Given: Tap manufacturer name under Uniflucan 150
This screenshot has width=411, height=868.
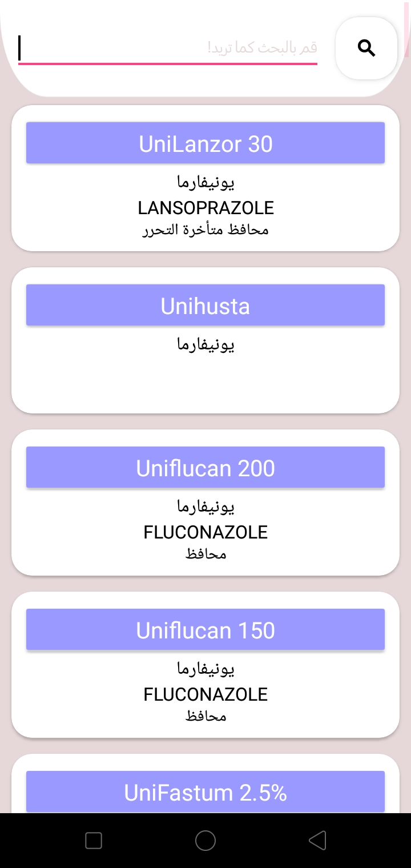Looking at the screenshot, I should click(205, 669).
